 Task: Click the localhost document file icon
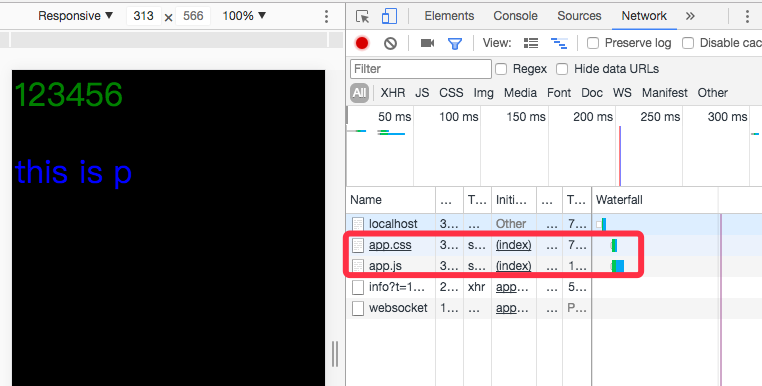point(358,224)
